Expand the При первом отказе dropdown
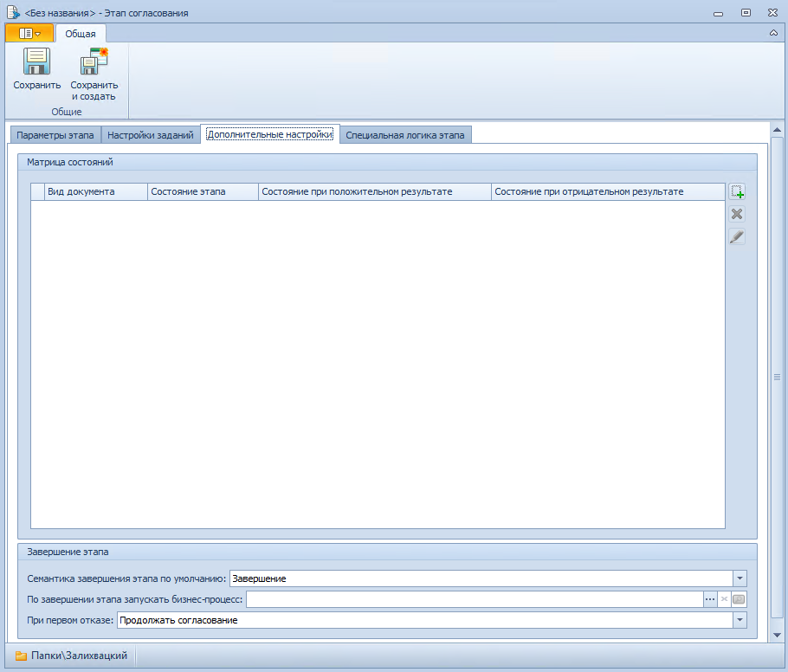This screenshot has height=672, width=788. tap(740, 620)
